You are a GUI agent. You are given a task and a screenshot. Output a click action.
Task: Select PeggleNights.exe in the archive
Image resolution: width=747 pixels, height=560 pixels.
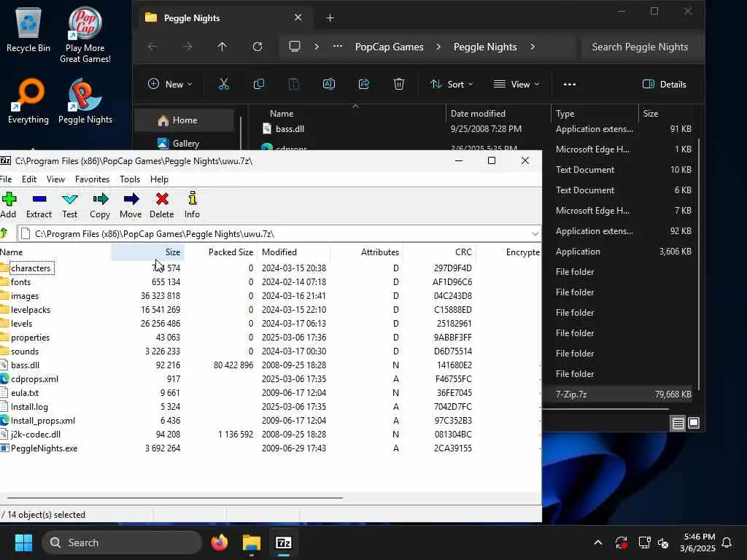tap(44, 448)
